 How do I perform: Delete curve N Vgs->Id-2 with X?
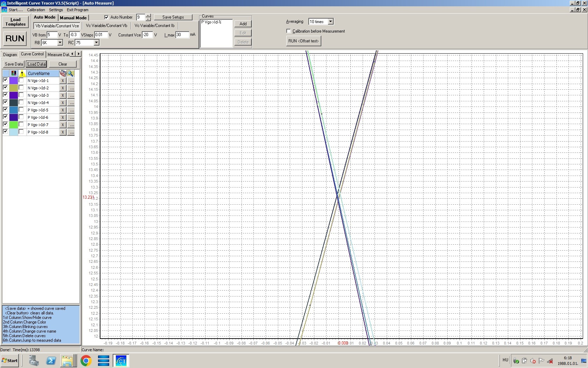coord(63,88)
